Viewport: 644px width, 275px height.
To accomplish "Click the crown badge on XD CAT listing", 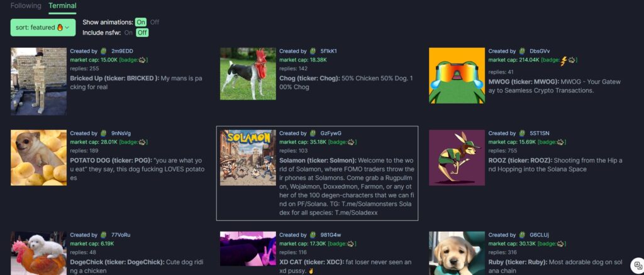I will (351, 244).
